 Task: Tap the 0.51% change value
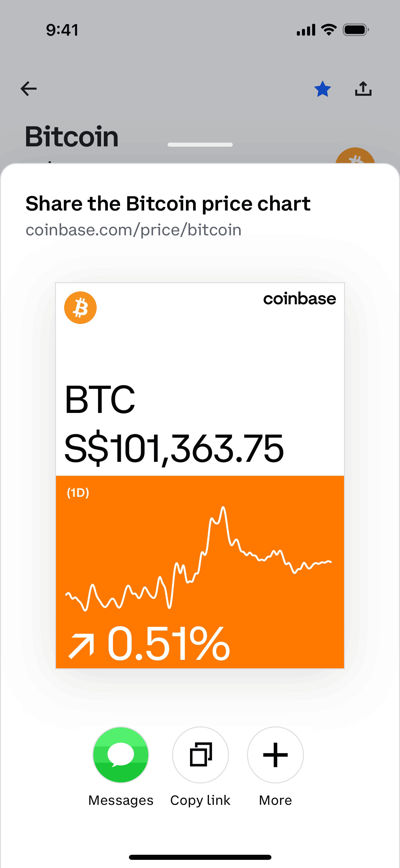(x=169, y=644)
